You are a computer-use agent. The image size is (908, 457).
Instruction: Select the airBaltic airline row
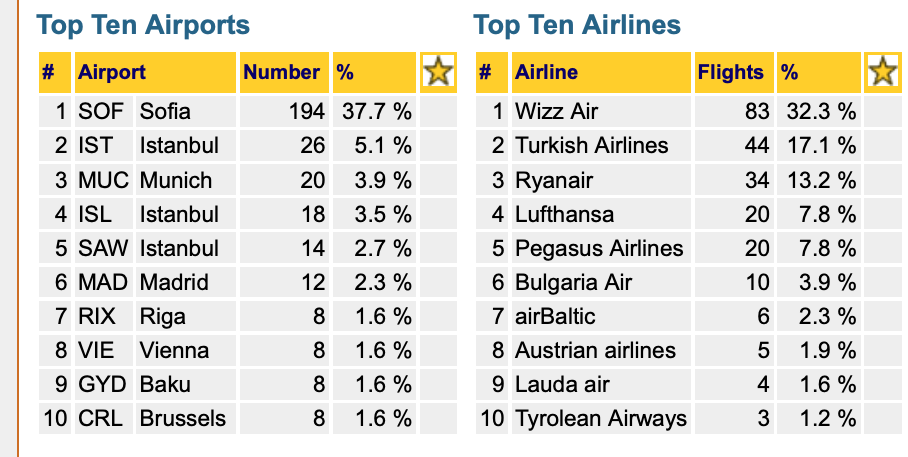coord(689,316)
